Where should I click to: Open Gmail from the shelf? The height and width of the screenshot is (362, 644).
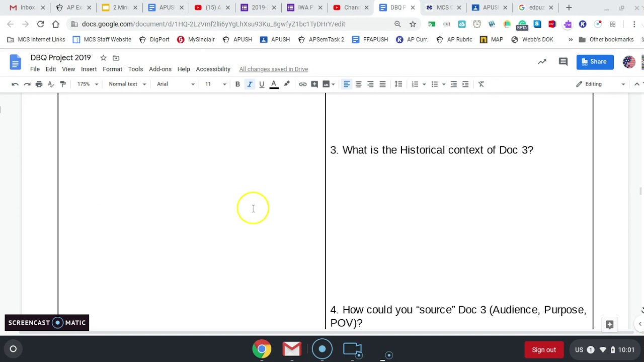[292, 349]
